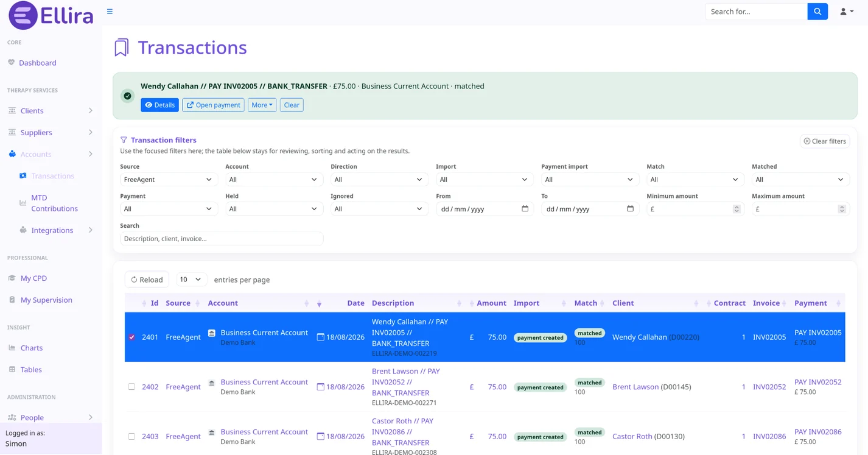Click the Tables grid icon

(x=12, y=370)
